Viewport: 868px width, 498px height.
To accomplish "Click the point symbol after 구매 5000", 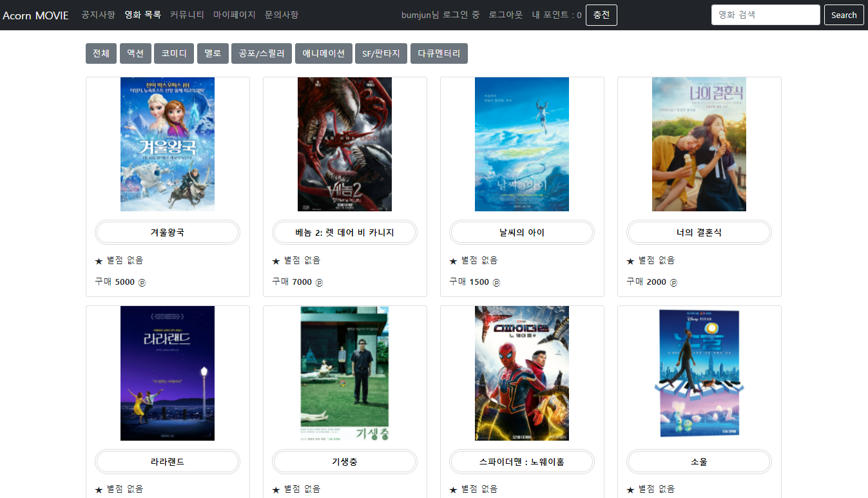I will coord(142,282).
